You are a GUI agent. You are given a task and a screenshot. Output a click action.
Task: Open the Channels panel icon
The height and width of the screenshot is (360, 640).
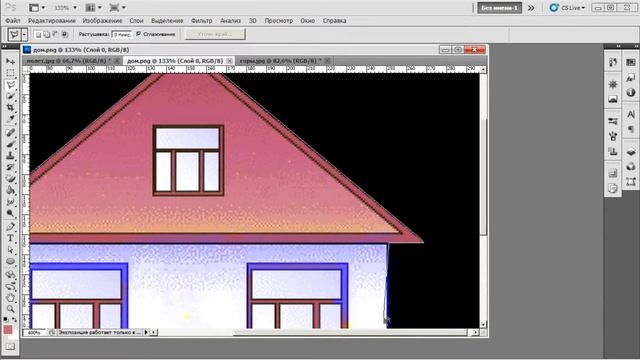point(631,167)
